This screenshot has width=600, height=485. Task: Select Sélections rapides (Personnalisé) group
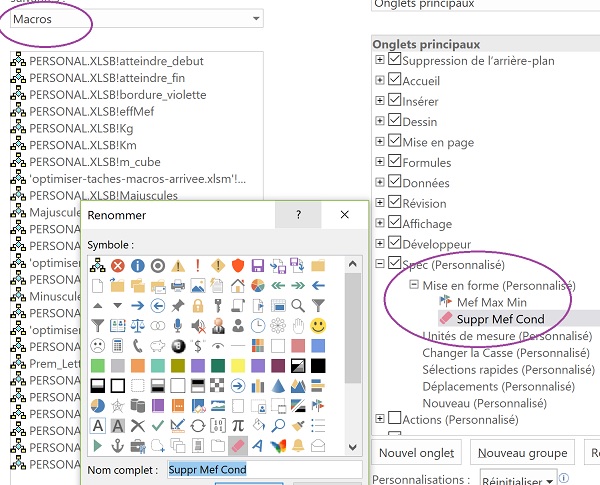click(x=509, y=370)
